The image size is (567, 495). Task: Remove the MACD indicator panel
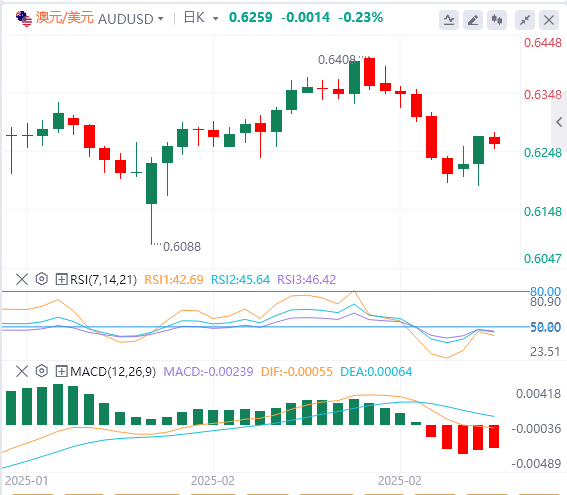click(x=22, y=371)
